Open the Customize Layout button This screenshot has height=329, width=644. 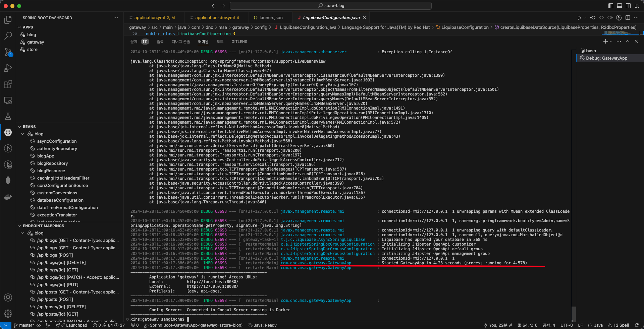(637, 6)
